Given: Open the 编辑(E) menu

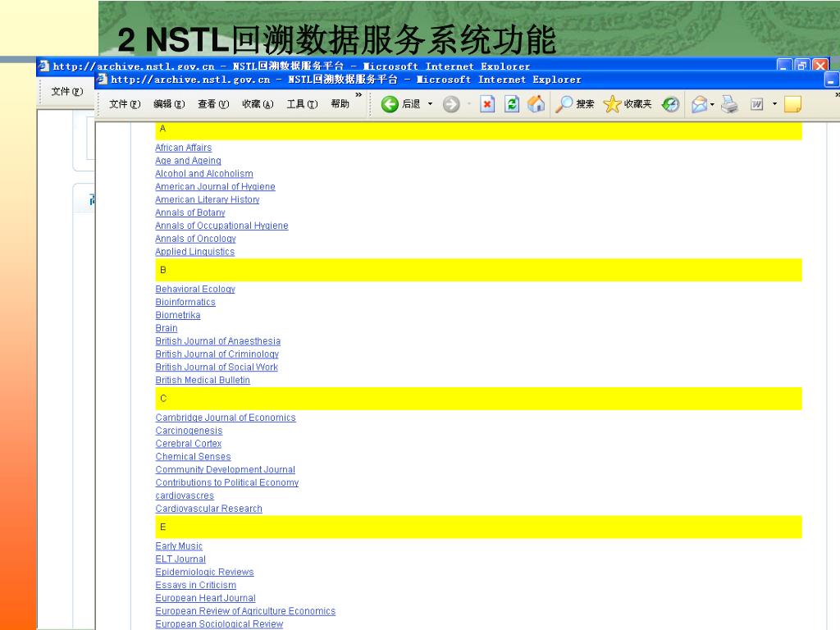Looking at the screenshot, I should coord(169,104).
